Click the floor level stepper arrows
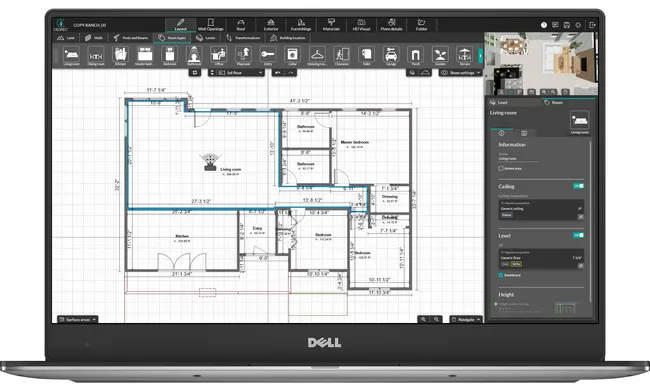This screenshot has height=388, width=650. [212, 73]
